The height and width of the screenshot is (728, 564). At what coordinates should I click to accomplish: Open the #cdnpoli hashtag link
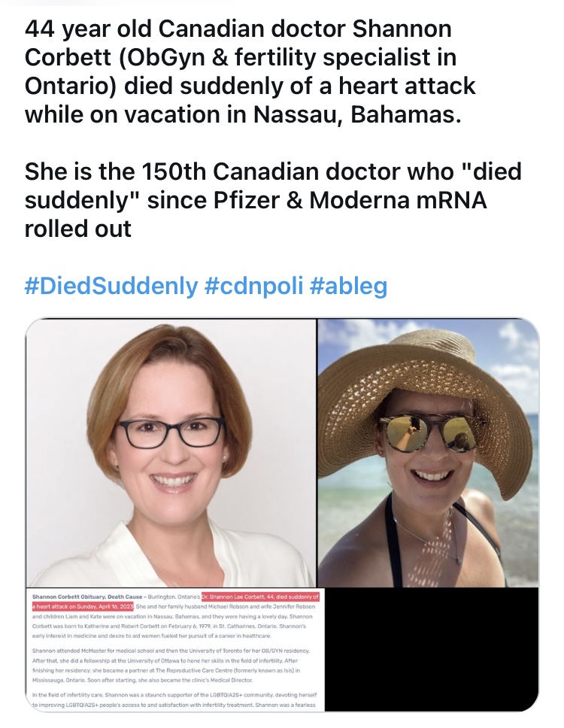(253, 286)
